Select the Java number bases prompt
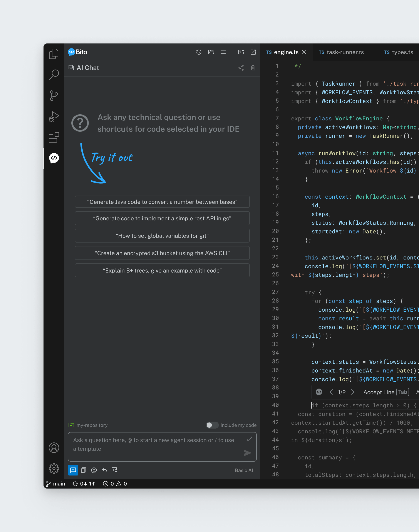The image size is (419, 532). [x=162, y=202]
